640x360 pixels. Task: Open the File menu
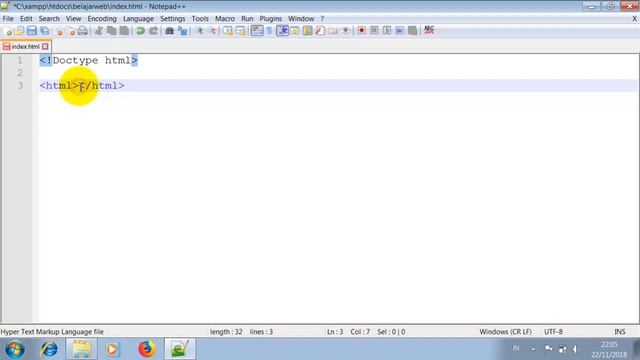pyautogui.click(x=8, y=19)
